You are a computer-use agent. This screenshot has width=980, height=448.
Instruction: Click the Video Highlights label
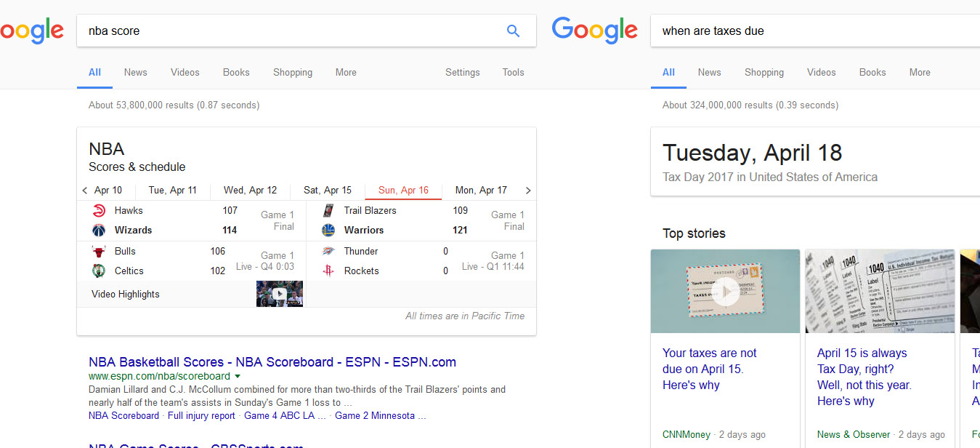click(126, 295)
